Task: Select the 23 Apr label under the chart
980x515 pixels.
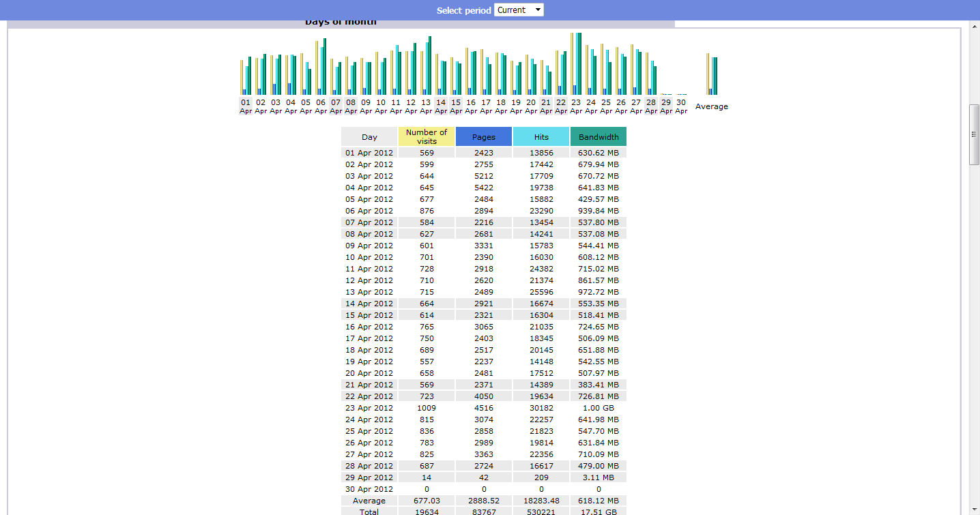Action: point(576,106)
